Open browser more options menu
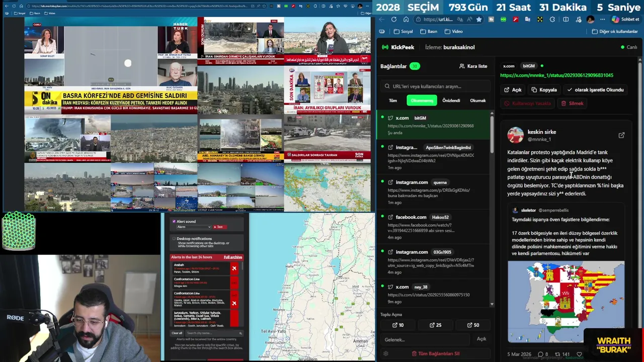Screen dimensions: 644x362 point(602,19)
